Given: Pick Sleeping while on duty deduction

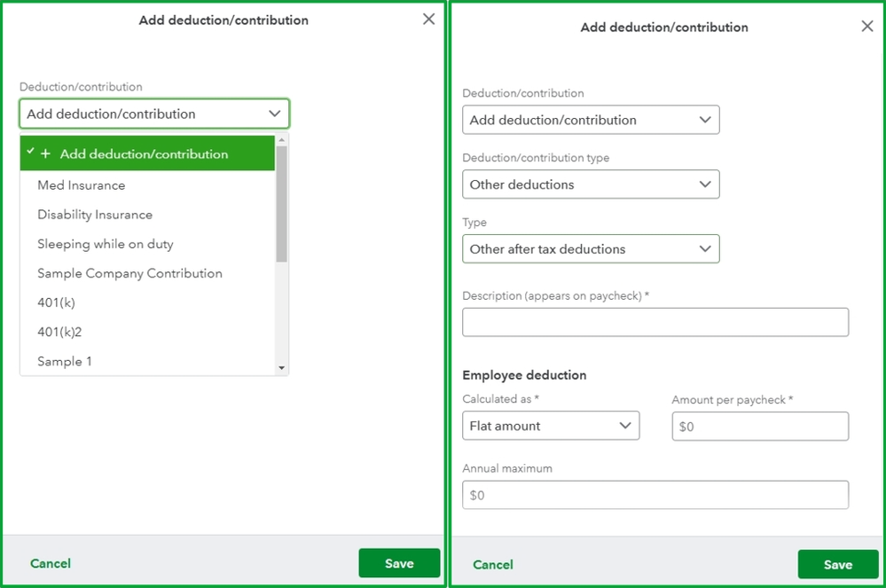Looking at the screenshot, I should point(106,244).
